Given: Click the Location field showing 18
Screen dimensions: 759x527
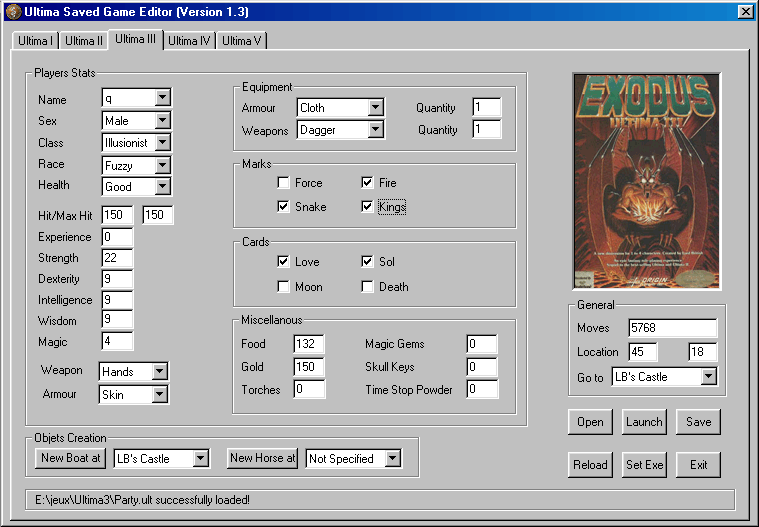Looking at the screenshot, I should tap(703, 352).
